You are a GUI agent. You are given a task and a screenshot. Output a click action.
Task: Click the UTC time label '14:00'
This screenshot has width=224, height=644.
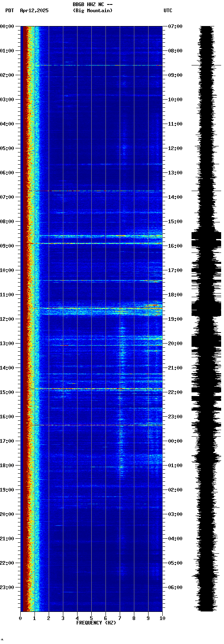(x=175, y=197)
